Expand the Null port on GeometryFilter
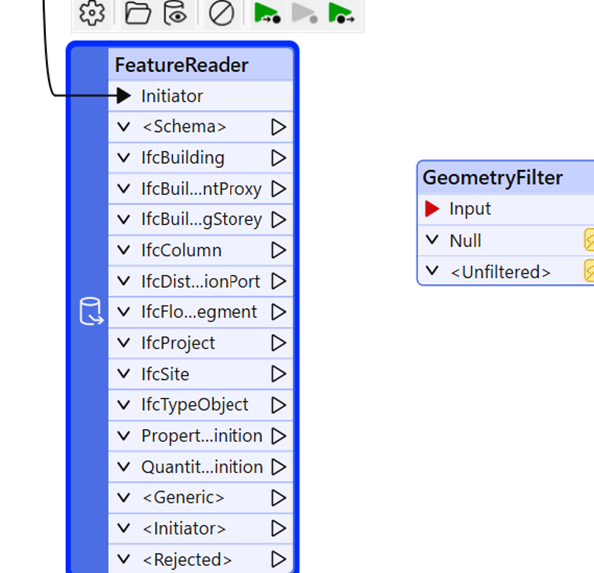Viewport: 594px width, 573px height. (x=432, y=239)
